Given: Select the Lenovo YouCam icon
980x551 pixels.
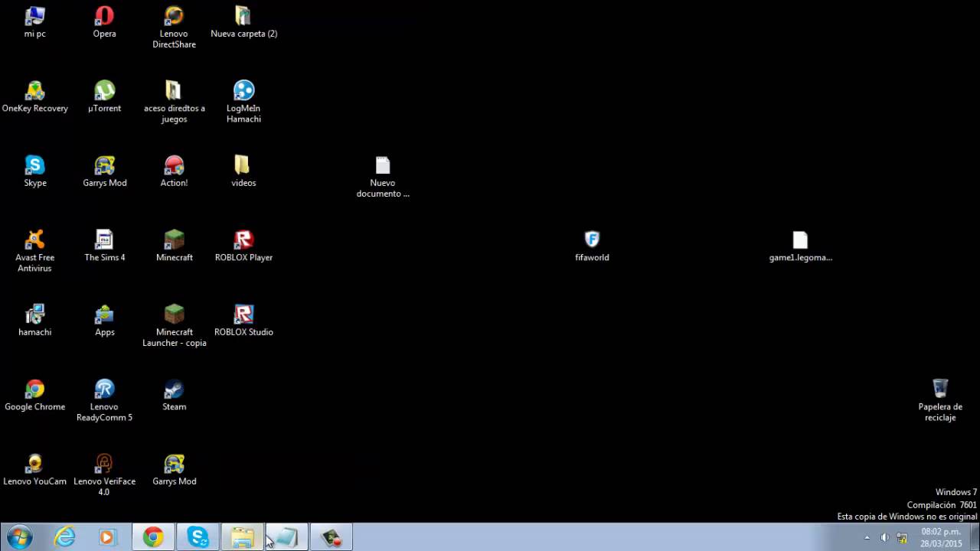Looking at the screenshot, I should click(x=35, y=470).
